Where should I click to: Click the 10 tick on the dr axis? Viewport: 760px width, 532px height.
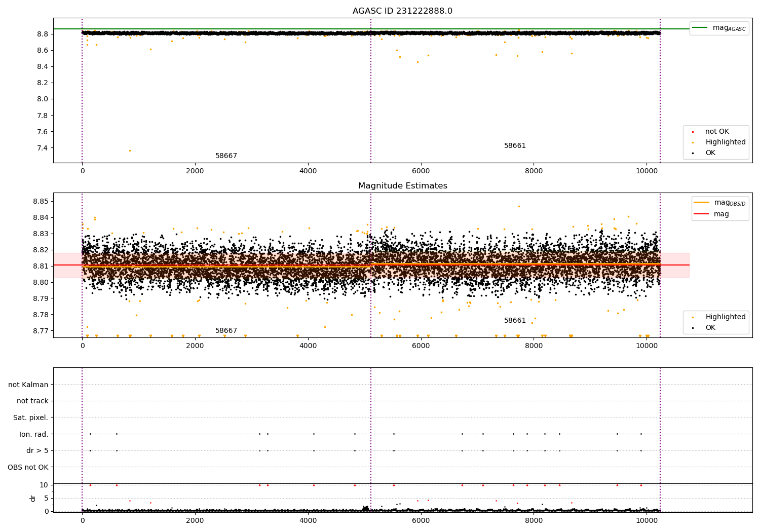44,485
